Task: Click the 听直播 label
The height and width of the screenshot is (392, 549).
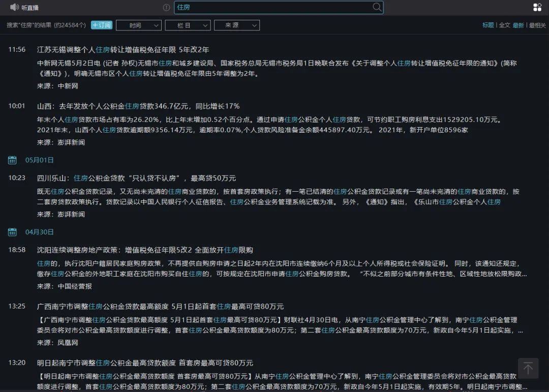Action: click(30, 8)
